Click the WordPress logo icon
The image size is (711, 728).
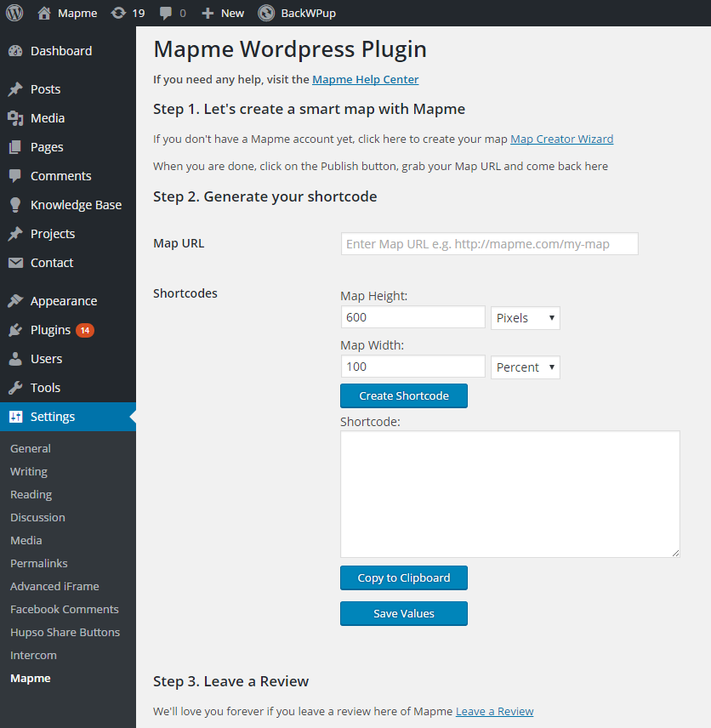click(x=14, y=13)
